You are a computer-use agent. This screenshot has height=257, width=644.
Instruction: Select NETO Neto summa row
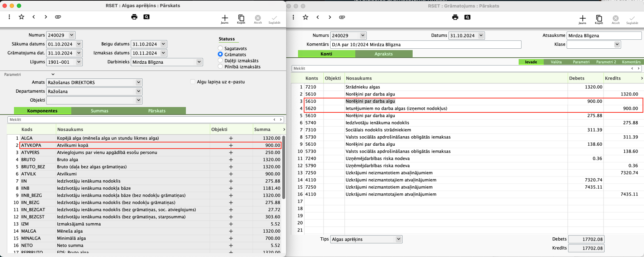tap(144, 246)
